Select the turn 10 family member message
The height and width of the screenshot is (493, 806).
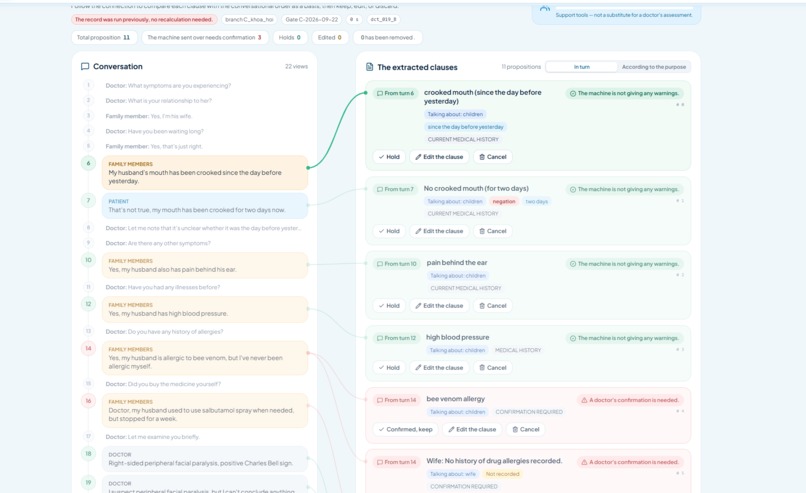(x=205, y=265)
